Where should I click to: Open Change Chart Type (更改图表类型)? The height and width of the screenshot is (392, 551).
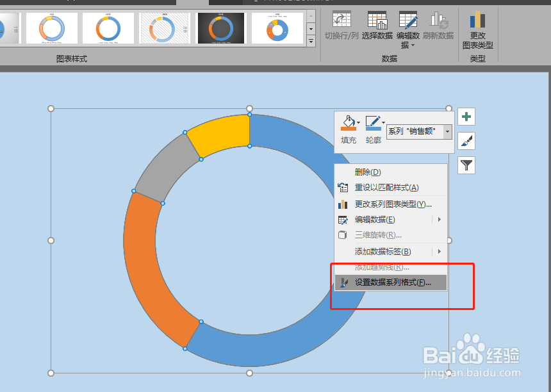[x=477, y=30]
